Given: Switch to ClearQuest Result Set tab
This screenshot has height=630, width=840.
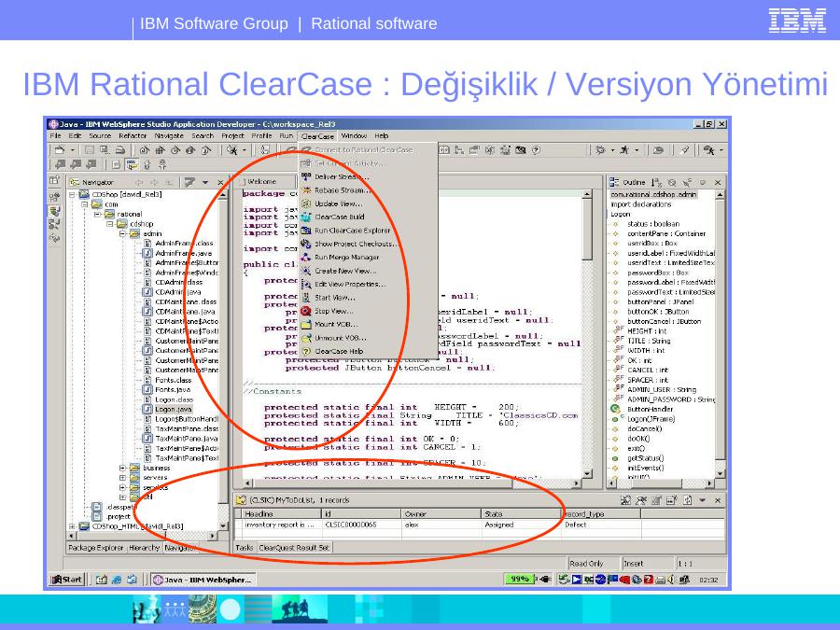Looking at the screenshot, I should 294,548.
